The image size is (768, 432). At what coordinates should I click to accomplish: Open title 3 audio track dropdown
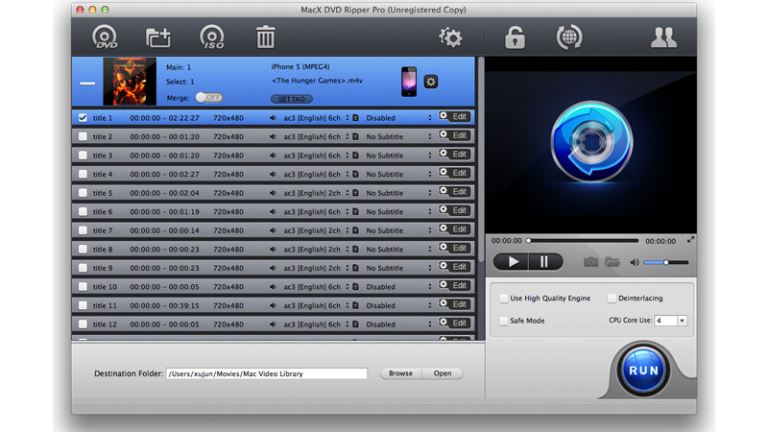[347, 155]
